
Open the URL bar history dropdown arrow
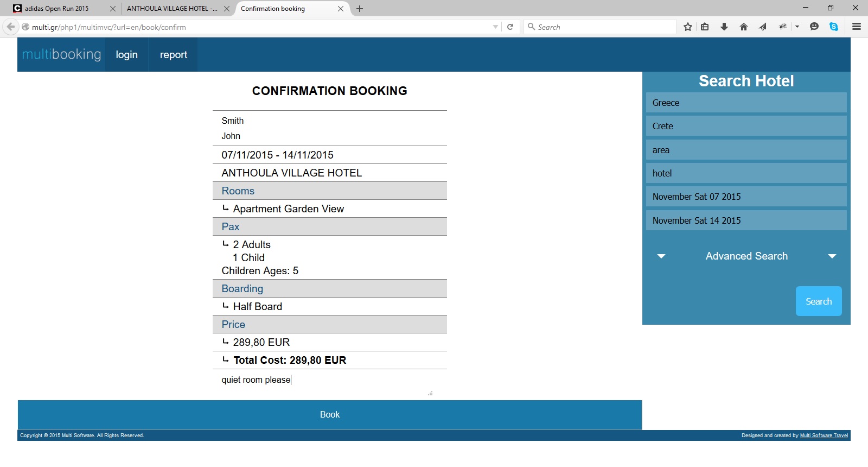point(495,27)
